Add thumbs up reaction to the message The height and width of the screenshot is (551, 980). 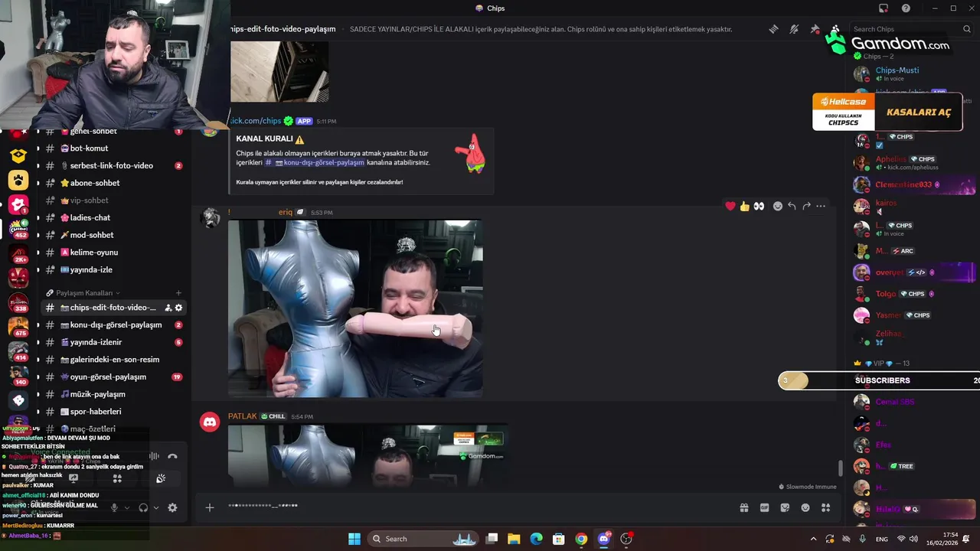pos(744,206)
